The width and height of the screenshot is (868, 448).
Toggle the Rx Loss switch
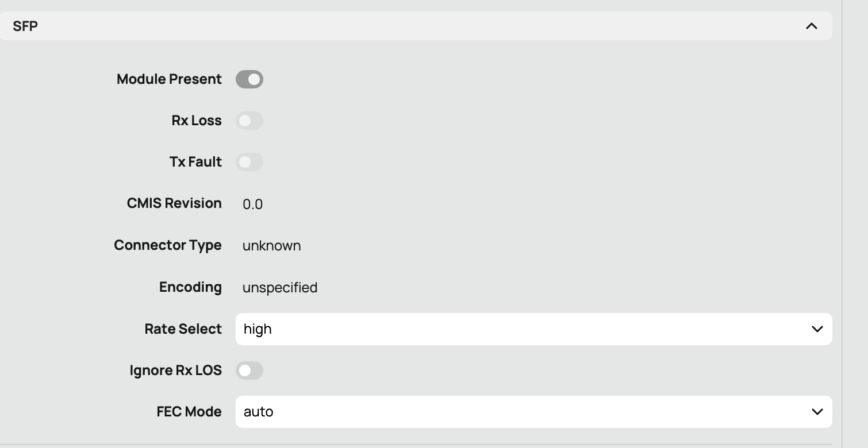[x=249, y=121]
